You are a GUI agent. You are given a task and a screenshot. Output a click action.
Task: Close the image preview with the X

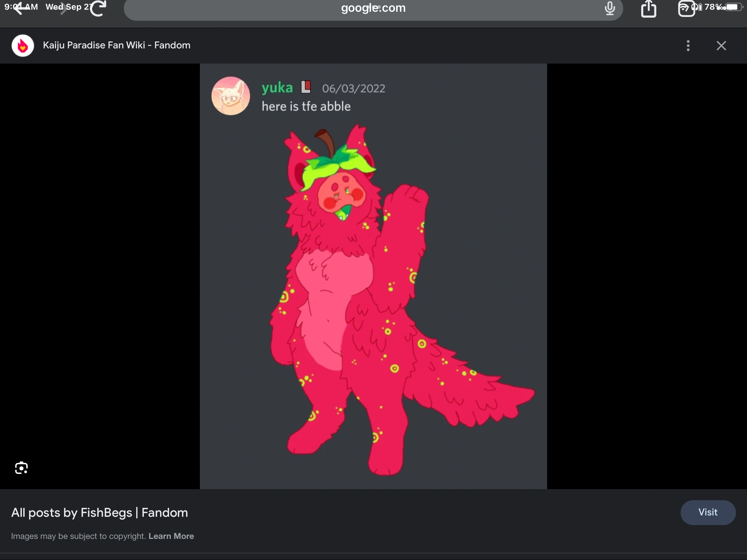(x=721, y=45)
